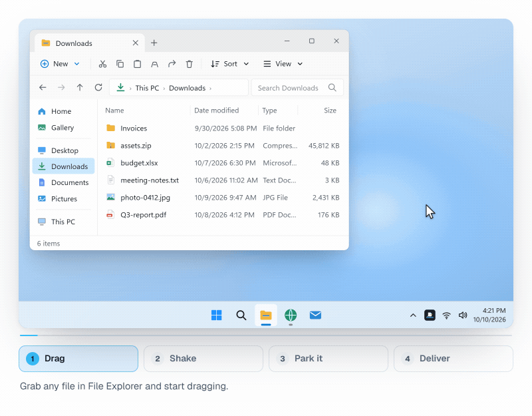The image size is (532, 416).
Task: Open the Windows Start menu
Action: 217,315
